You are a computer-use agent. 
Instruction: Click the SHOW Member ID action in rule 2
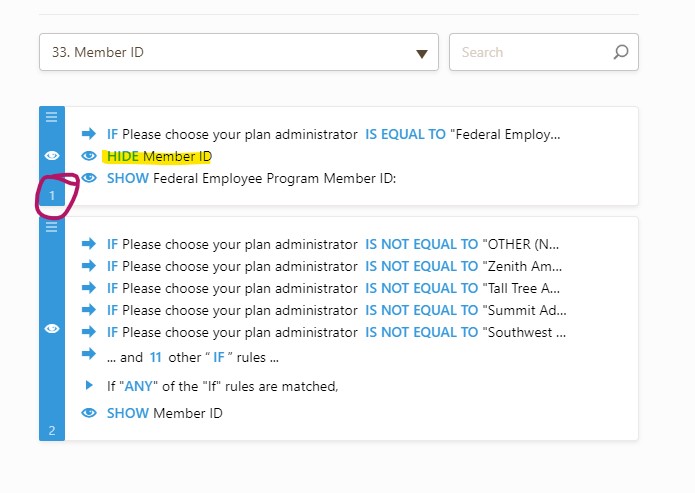click(164, 413)
